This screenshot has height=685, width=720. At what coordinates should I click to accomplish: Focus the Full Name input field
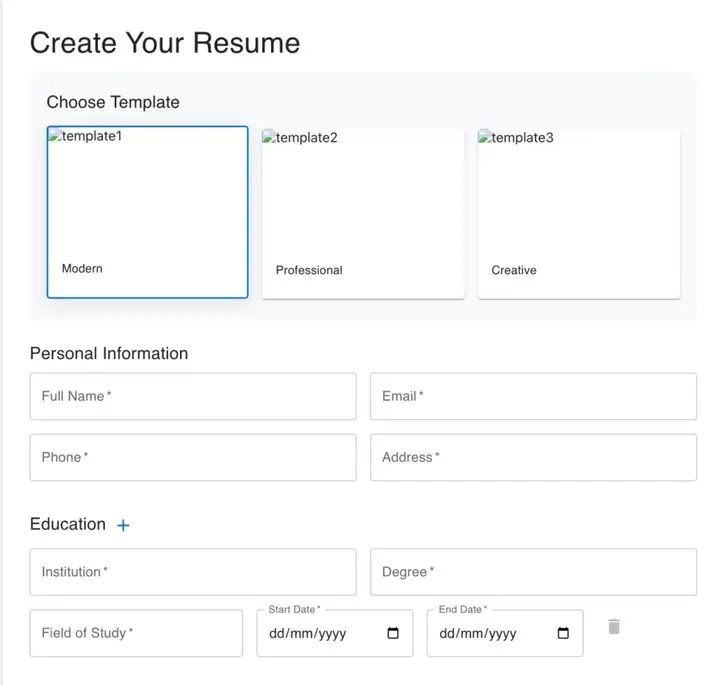[x=193, y=396]
